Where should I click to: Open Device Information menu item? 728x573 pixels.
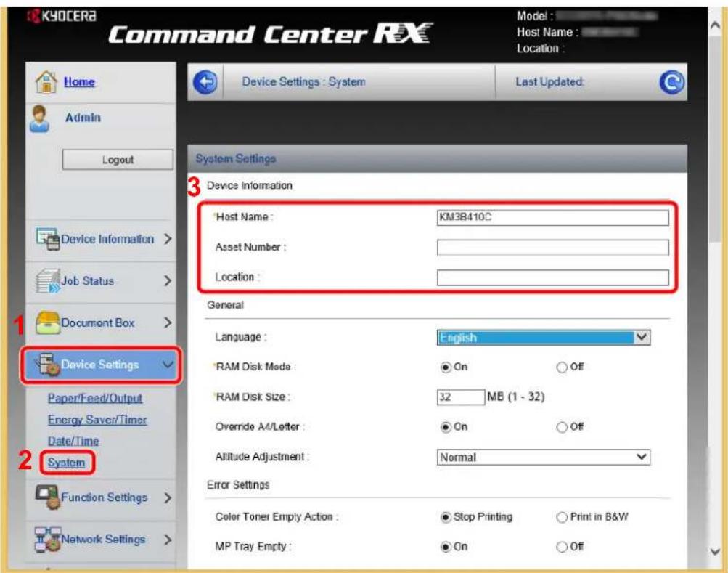pos(101,240)
